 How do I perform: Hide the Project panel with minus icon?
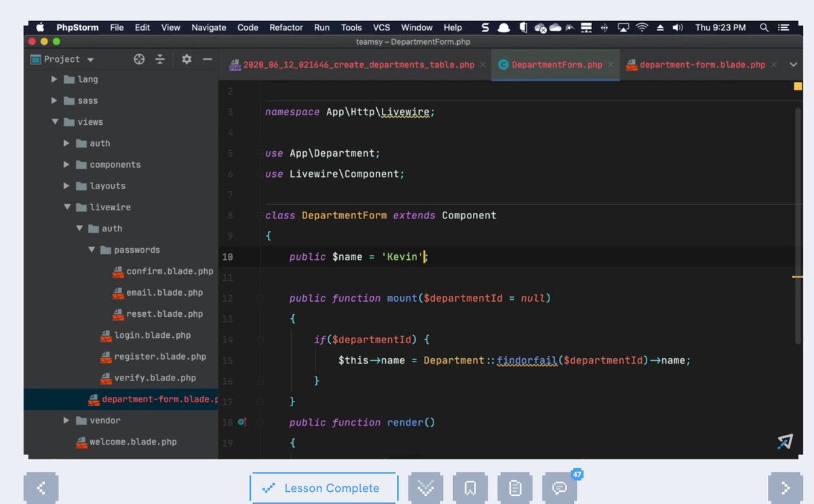tap(207, 59)
